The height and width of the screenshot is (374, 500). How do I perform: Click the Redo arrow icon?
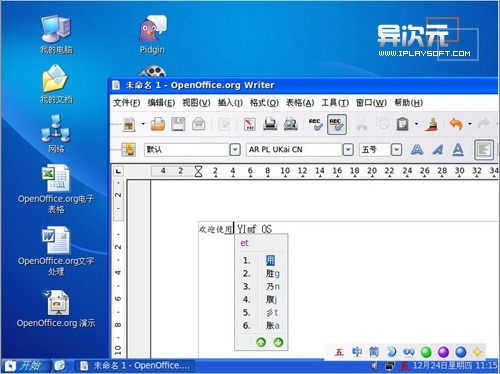[483, 124]
